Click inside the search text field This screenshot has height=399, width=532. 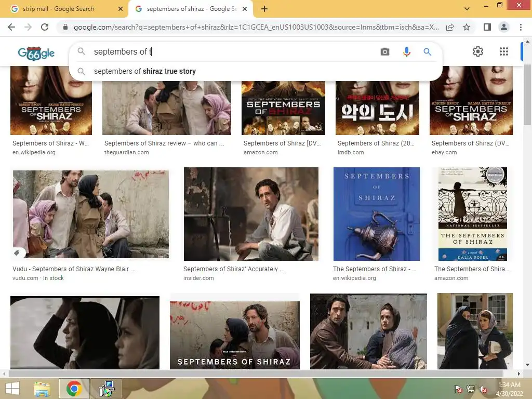pyautogui.click(x=234, y=51)
